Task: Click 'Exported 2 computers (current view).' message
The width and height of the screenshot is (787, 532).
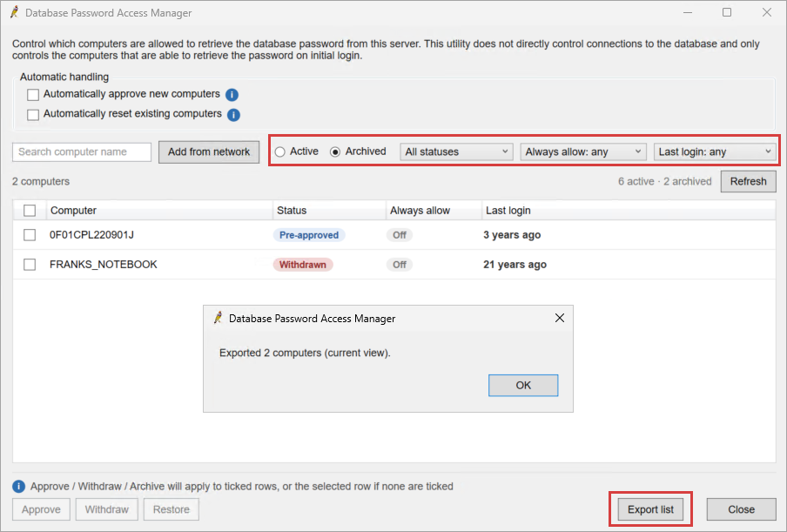Action: pos(305,353)
